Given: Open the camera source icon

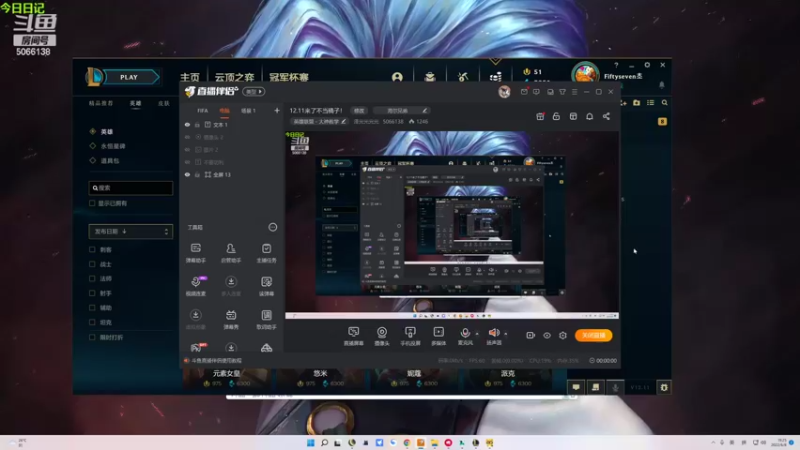Looking at the screenshot, I should click(x=382, y=332).
